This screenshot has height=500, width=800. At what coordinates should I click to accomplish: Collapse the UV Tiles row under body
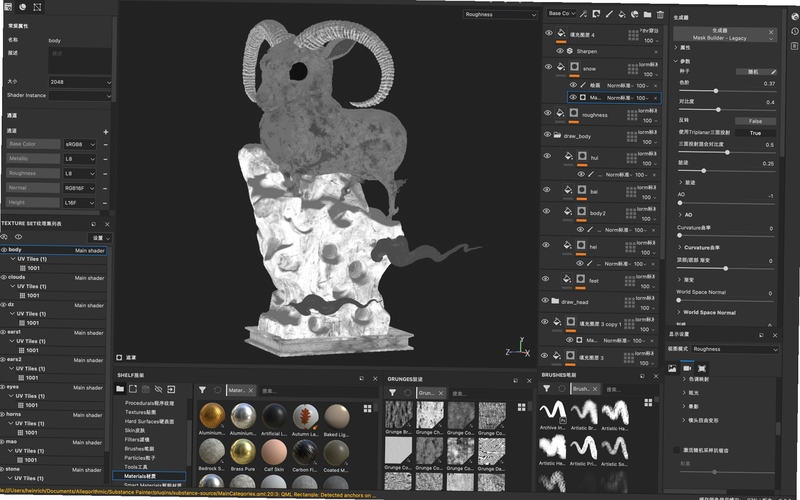[13, 259]
